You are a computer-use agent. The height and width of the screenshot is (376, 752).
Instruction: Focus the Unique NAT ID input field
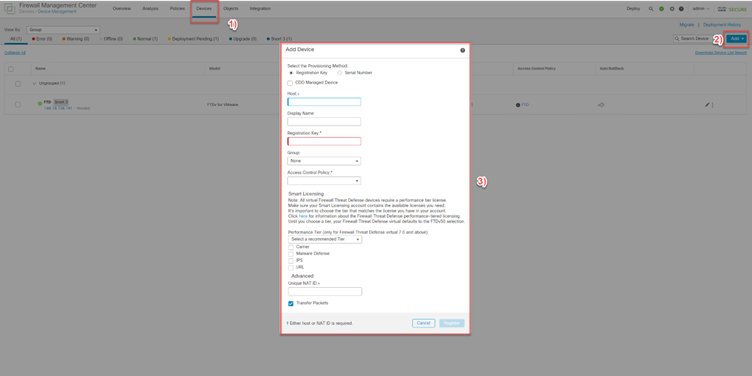tap(325, 292)
